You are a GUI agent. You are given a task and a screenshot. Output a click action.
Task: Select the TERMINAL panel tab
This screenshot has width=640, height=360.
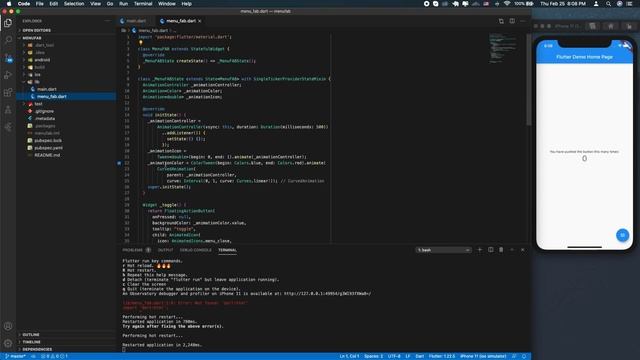(x=227, y=250)
